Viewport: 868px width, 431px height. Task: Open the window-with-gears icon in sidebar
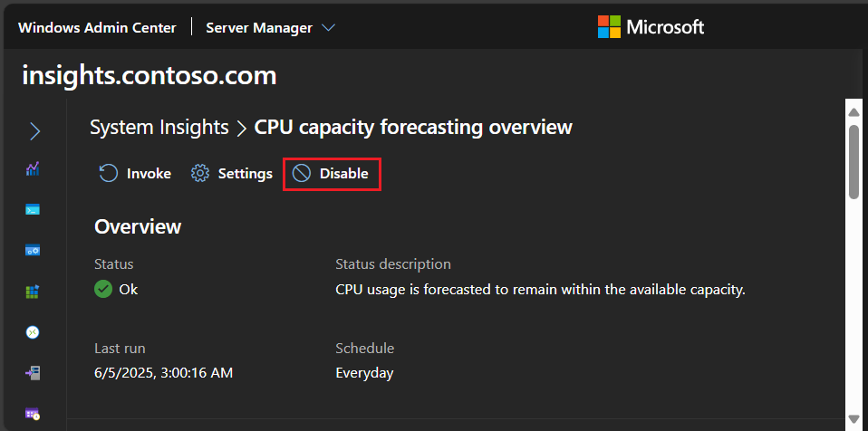33,250
